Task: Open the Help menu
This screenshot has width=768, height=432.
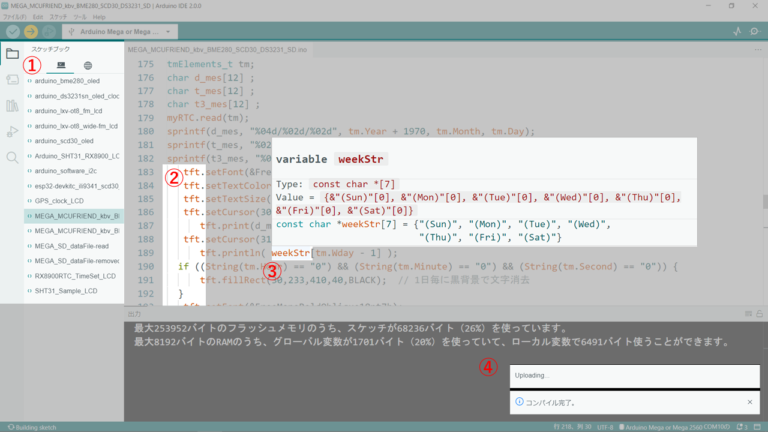Action: coord(99,18)
